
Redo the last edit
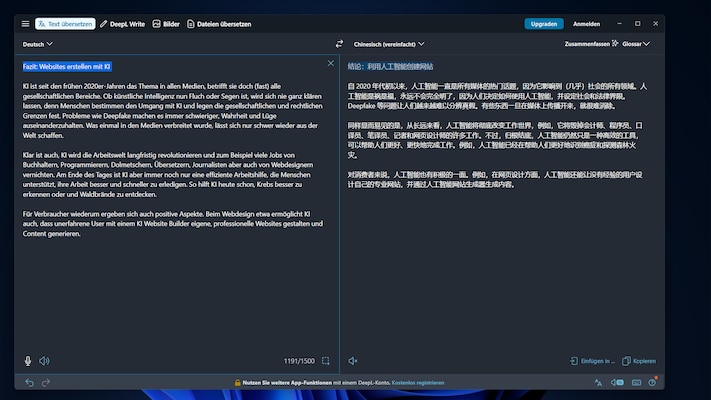click(46, 383)
